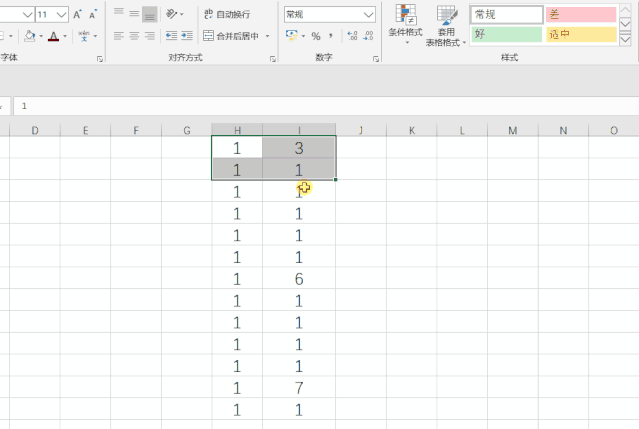The width and height of the screenshot is (639, 429).
Task: Open the font size 11 dropdown
Action: click(x=62, y=14)
